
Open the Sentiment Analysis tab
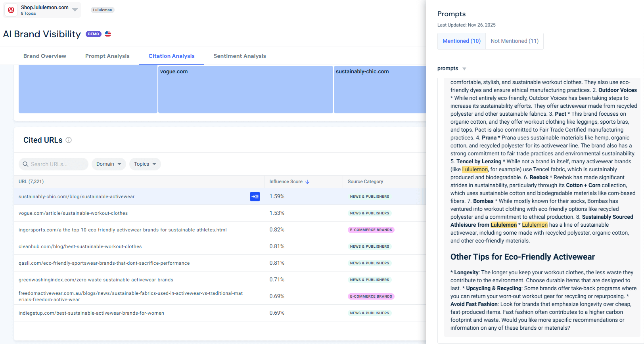pos(240,56)
